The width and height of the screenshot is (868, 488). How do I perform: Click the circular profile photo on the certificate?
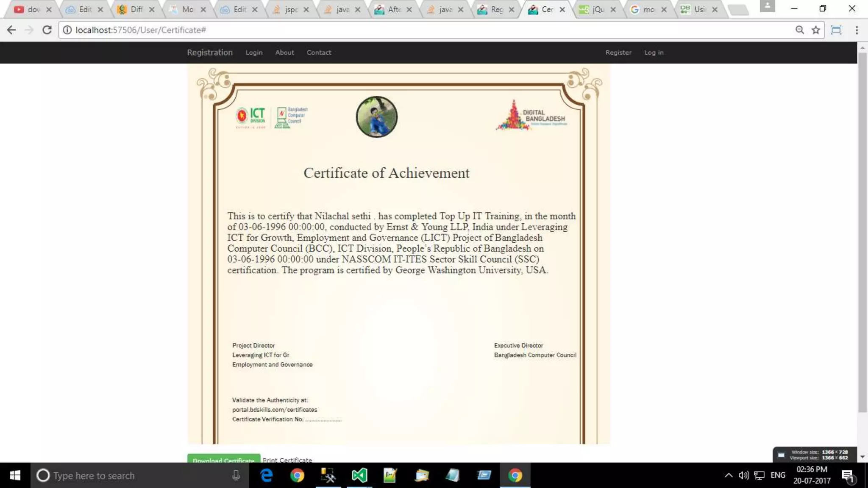coord(376,117)
